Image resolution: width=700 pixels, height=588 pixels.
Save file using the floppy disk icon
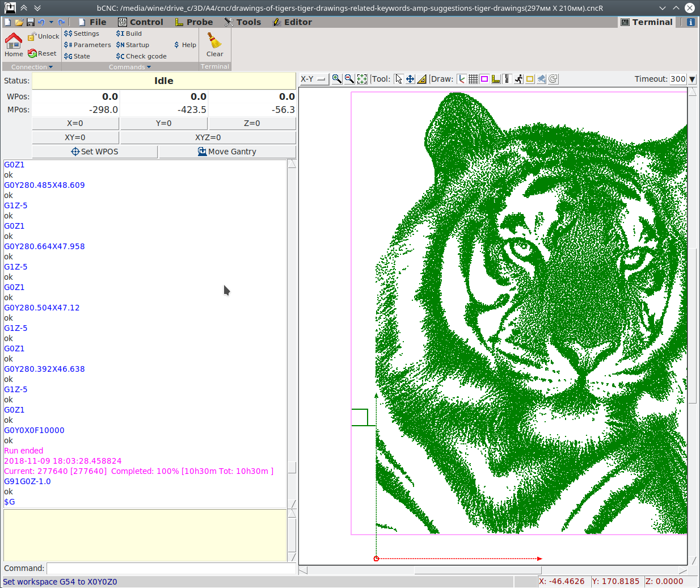(31, 22)
